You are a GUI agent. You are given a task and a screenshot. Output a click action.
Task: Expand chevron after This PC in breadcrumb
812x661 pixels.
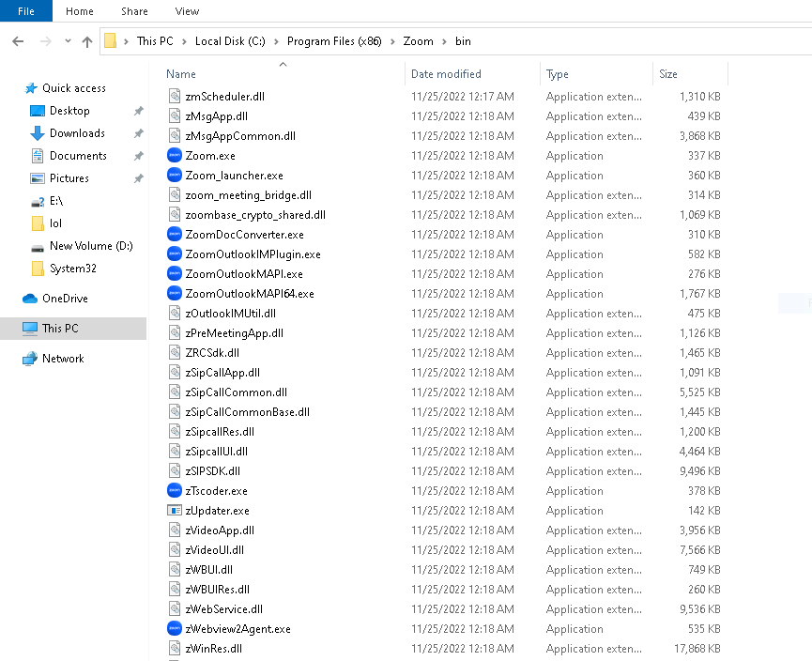tap(184, 41)
